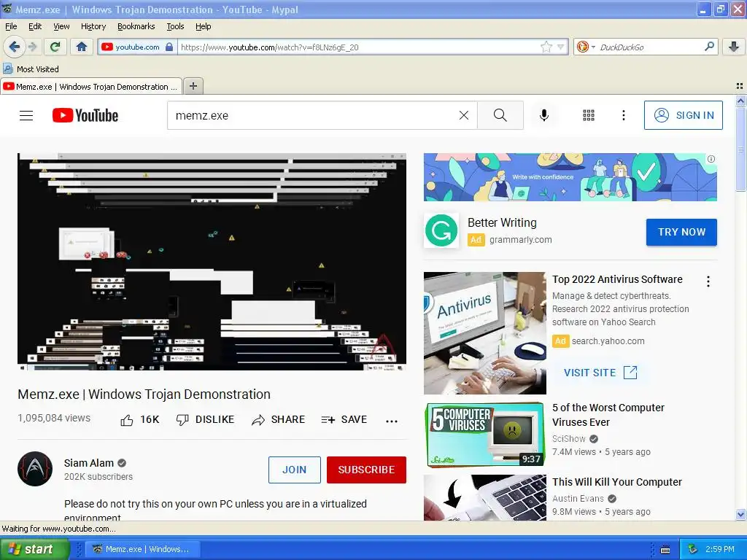Screen dimensions: 747x560
Task: Click the red SUBSCRIBE button
Action: pos(366,470)
